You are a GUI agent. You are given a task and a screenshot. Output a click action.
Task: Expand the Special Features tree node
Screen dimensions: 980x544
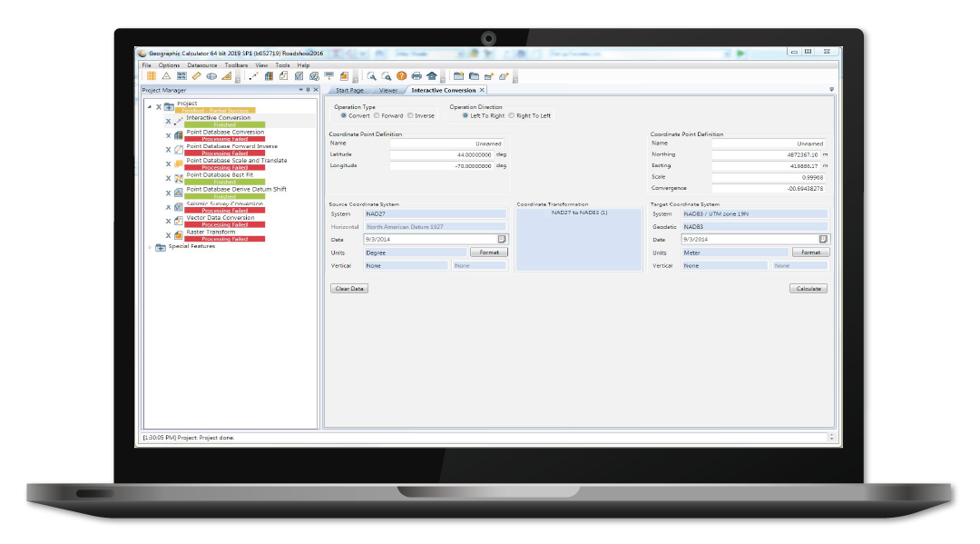(150, 247)
